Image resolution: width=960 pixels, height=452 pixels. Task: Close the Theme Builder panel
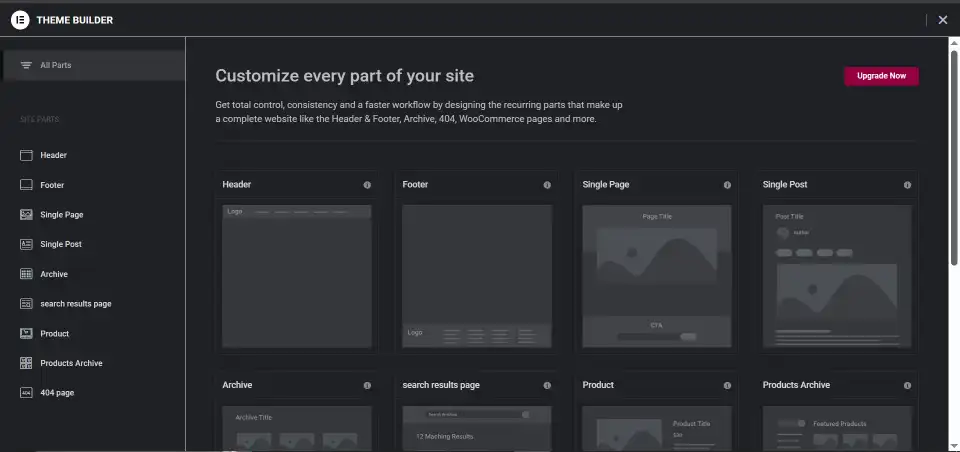943,20
